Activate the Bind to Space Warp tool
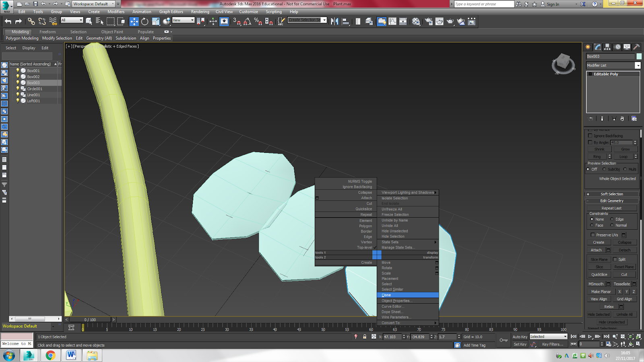The width and height of the screenshot is (644, 362). tap(53, 21)
